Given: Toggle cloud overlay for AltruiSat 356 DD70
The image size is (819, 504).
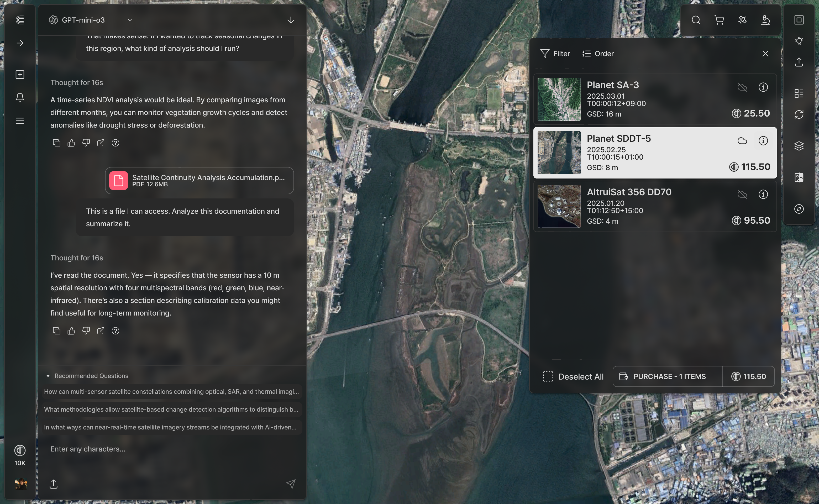Looking at the screenshot, I should point(742,194).
